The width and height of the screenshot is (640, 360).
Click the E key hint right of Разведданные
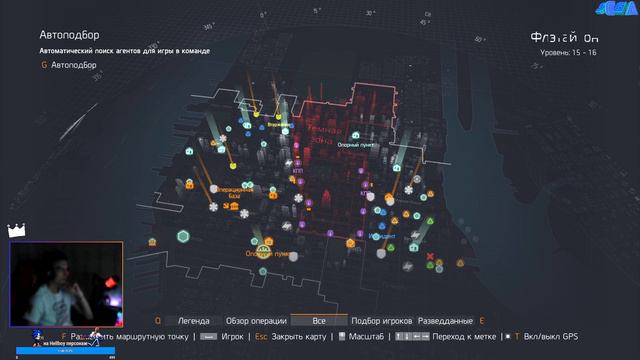tap(482, 321)
